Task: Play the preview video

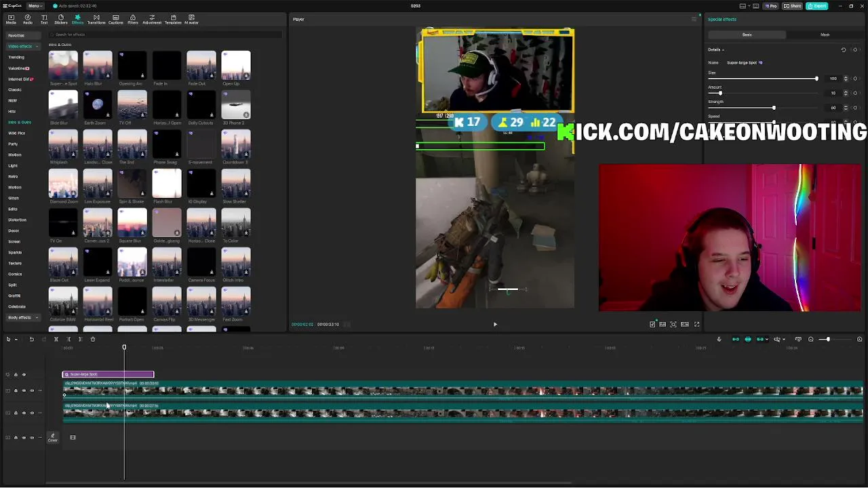Action: (x=495, y=324)
